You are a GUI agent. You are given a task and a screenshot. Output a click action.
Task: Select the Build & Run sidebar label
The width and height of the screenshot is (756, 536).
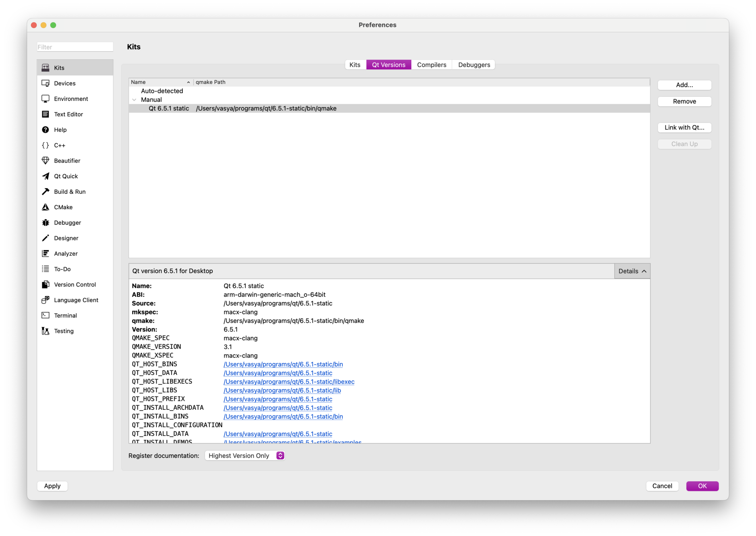point(70,191)
